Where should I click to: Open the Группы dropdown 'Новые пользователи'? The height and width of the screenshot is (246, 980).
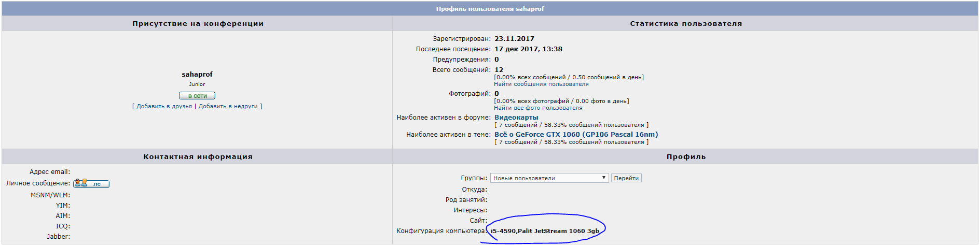(549, 178)
